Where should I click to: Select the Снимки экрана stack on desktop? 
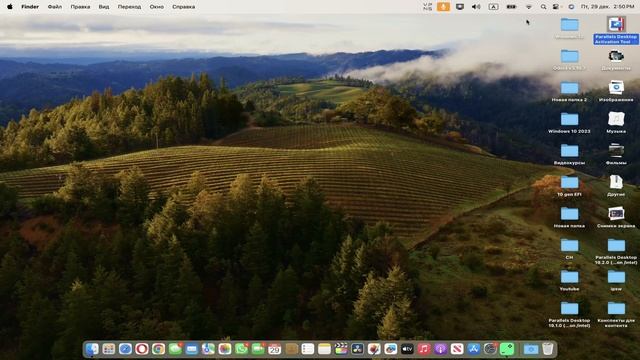click(616, 217)
